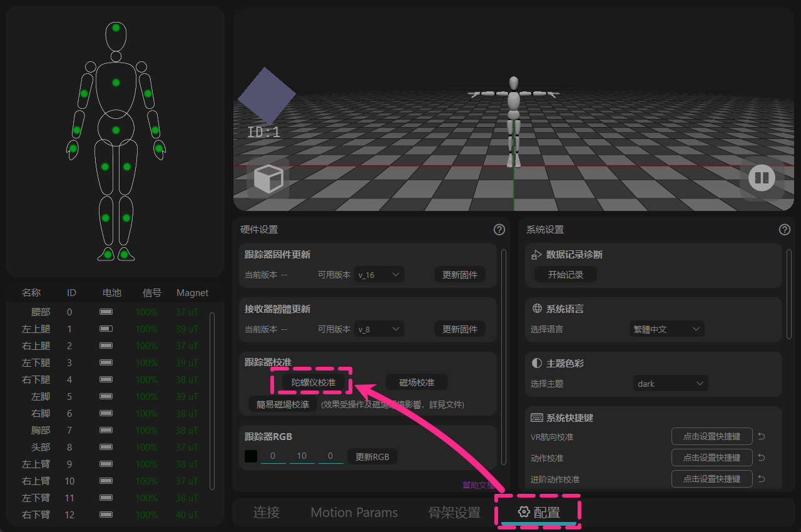Click the 硬件设置 panel scrollbar
801x532 pixels.
click(x=504, y=357)
